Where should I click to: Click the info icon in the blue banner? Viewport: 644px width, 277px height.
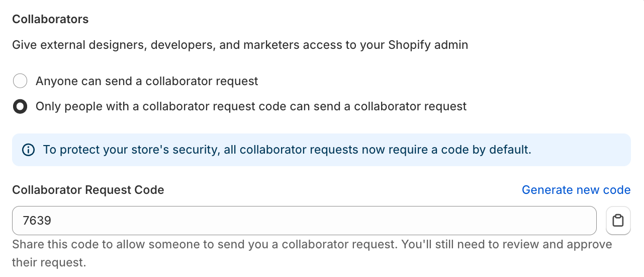[x=29, y=150]
